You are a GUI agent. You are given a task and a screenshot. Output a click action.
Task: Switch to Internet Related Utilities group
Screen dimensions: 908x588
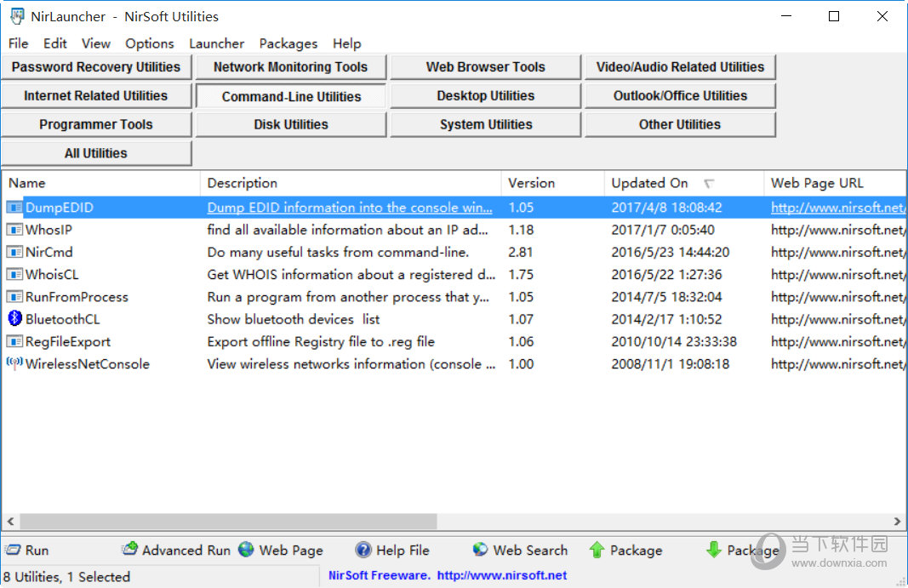pyautogui.click(x=96, y=95)
